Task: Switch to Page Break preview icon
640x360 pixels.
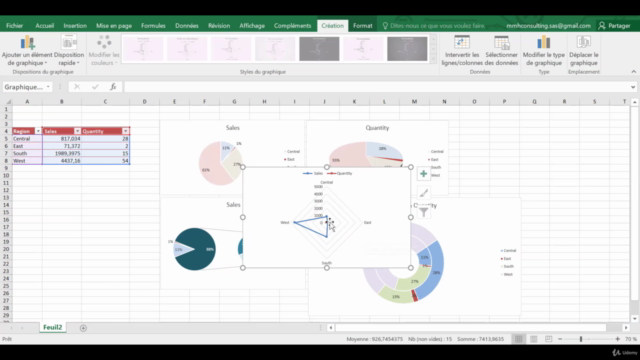Action: (549, 339)
